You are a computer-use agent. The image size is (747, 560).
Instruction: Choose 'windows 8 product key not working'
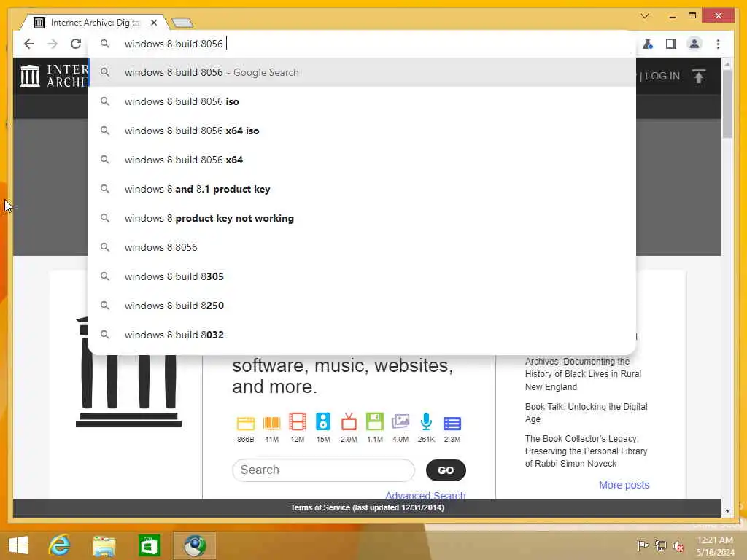point(362,218)
